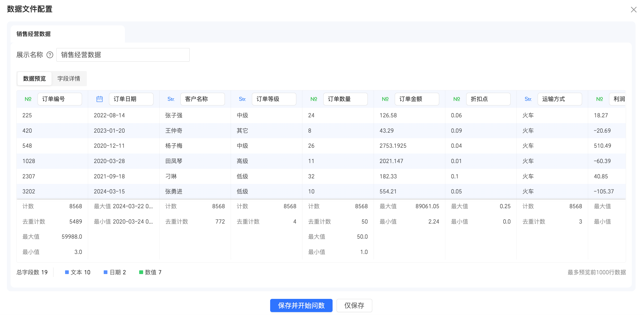This screenshot has height=315, width=644.
Task: Click the help icon next to 展示名称
Action: click(x=50, y=55)
